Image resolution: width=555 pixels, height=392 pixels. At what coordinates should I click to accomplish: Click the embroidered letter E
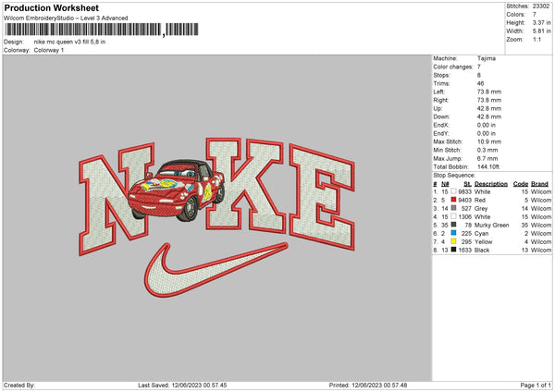[x=322, y=197]
